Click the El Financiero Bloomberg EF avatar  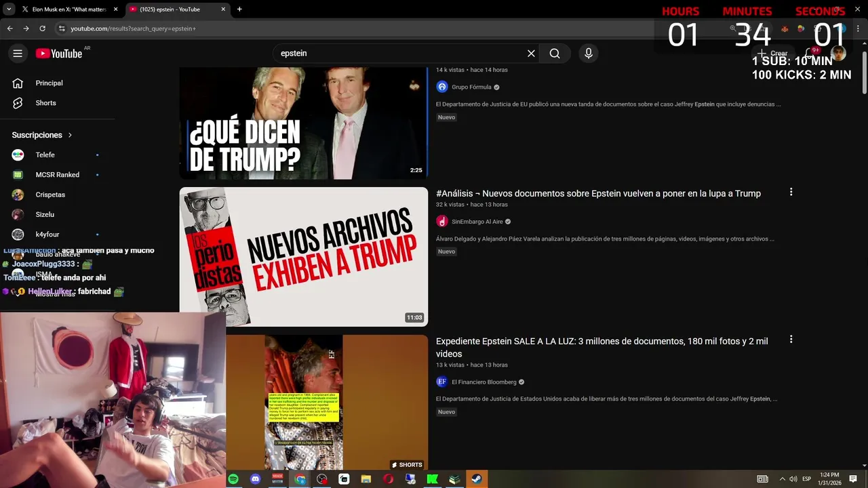pyautogui.click(x=442, y=382)
